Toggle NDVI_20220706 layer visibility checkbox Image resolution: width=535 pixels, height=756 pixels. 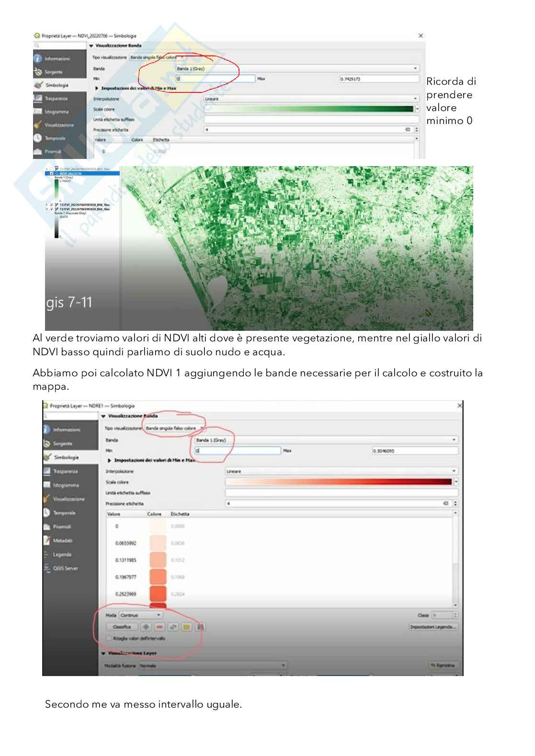(x=52, y=173)
